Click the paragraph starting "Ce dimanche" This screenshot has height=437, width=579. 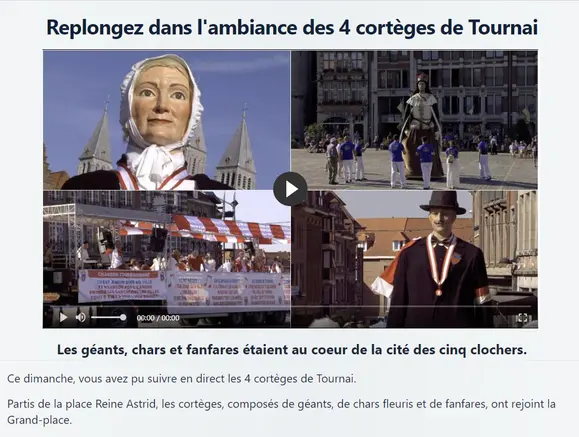tap(182, 379)
